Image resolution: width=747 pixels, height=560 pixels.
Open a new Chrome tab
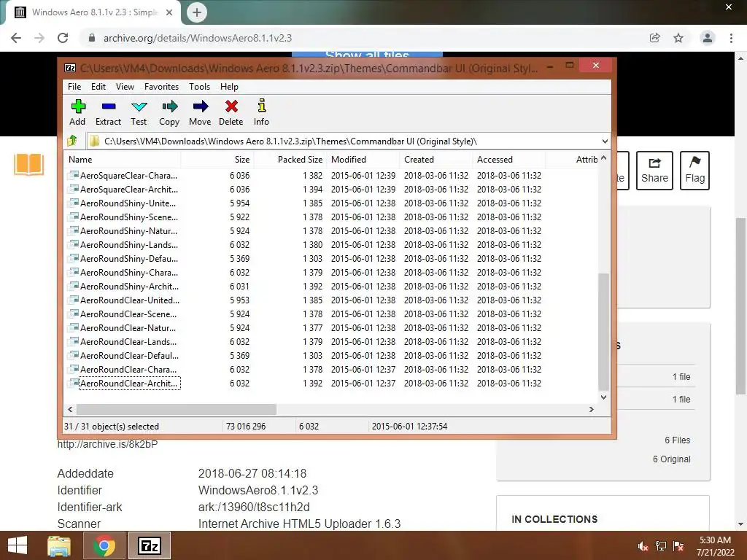[x=197, y=12]
